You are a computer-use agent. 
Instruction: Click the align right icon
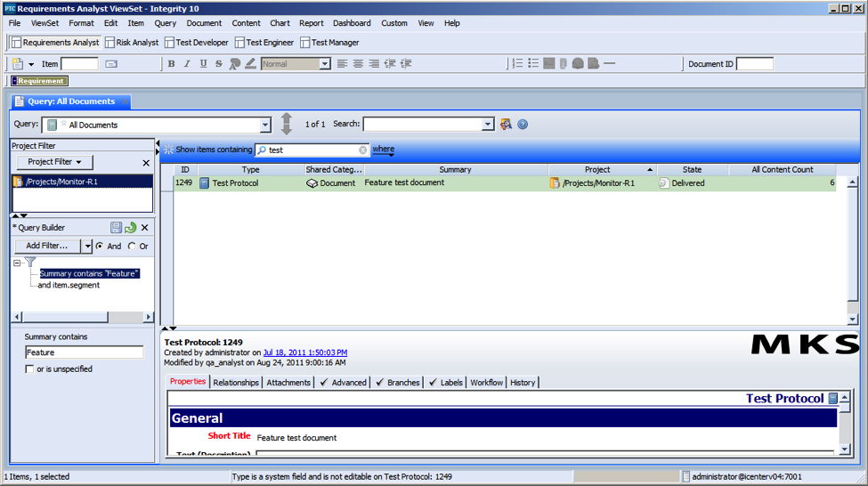point(374,64)
